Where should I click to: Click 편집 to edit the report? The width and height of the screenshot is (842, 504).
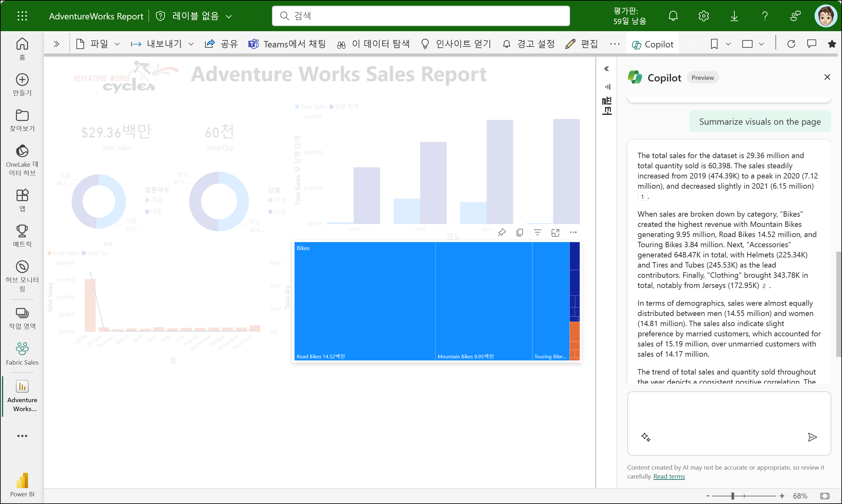582,44
